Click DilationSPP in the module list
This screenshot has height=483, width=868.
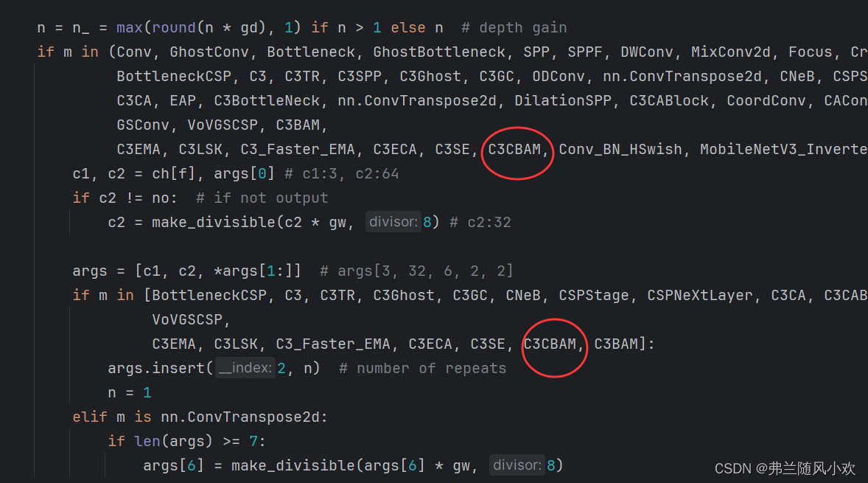coord(563,101)
